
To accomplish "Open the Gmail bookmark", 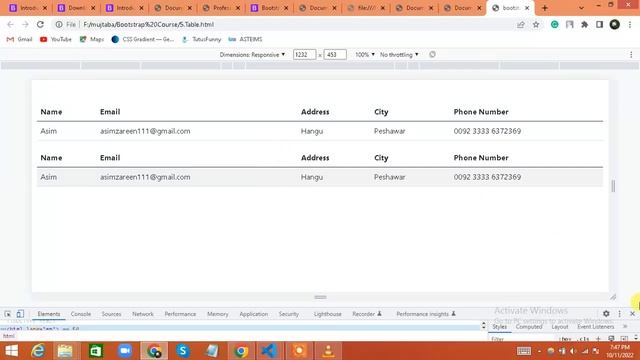I will tap(19, 39).
